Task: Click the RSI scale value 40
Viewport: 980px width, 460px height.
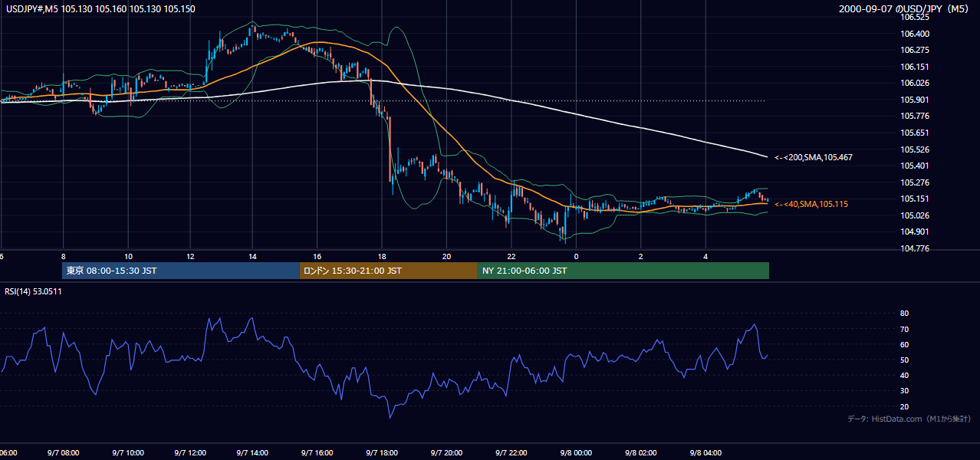Action: [x=905, y=375]
